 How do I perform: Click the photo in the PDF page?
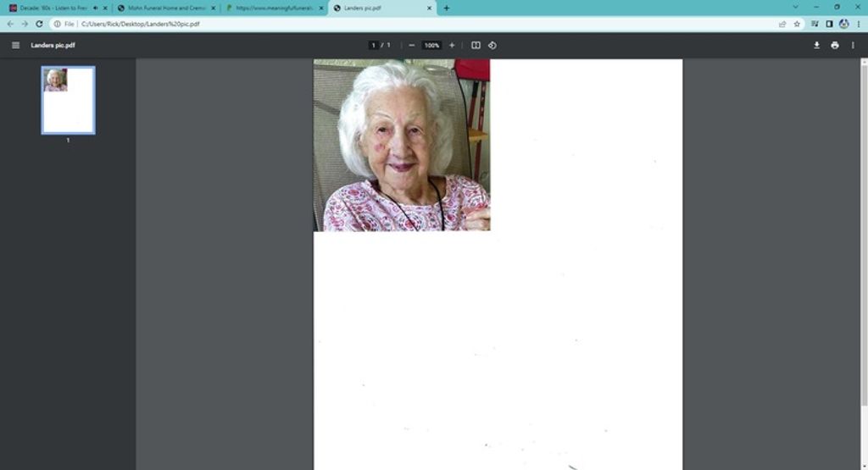pos(402,145)
